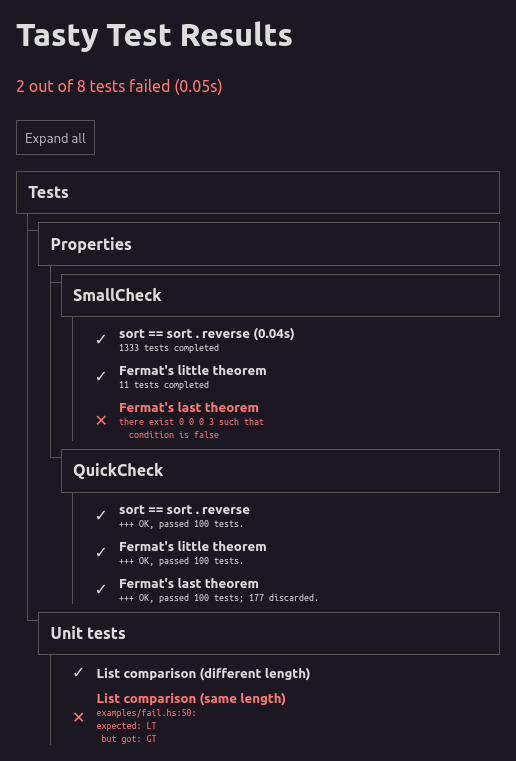
Task: Click the checkmark beside SmallCheck sort == sort . reverse
Action: coord(100,339)
